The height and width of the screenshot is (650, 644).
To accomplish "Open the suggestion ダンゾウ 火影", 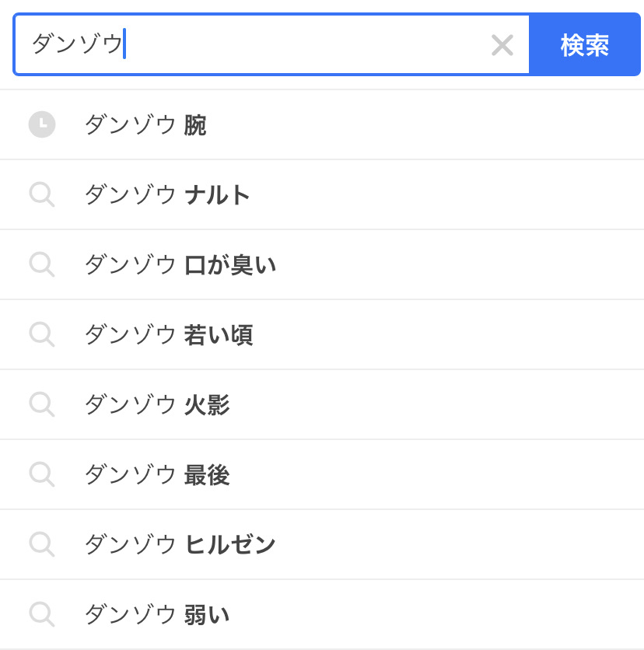I will [x=157, y=405].
